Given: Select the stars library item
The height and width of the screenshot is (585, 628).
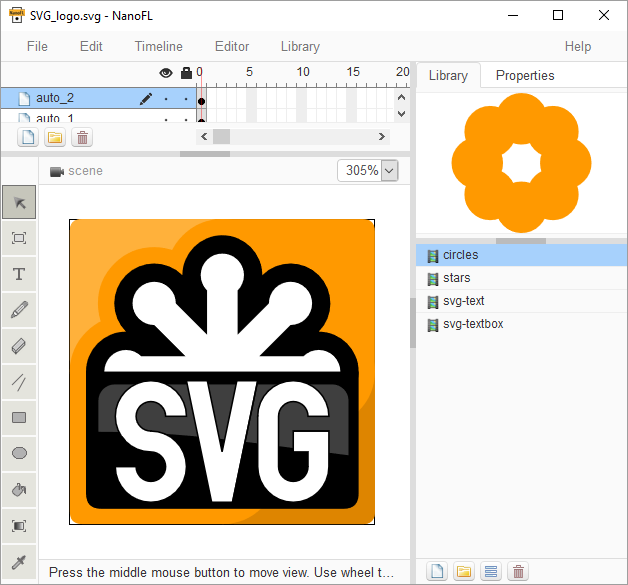Looking at the screenshot, I should coord(522,278).
